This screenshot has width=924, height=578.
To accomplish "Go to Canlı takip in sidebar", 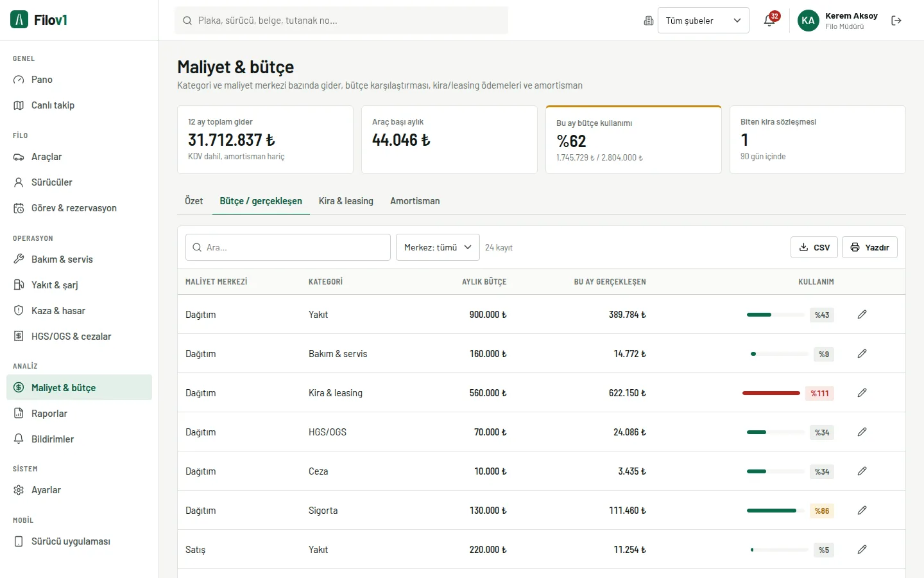I will tap(79, 105).
